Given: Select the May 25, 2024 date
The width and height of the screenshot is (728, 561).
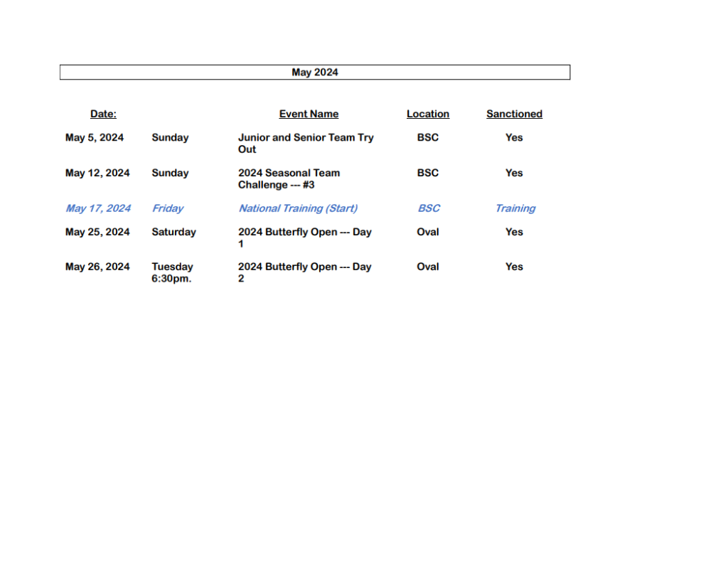Looking at the screenshot, I should tap(97, 232).
